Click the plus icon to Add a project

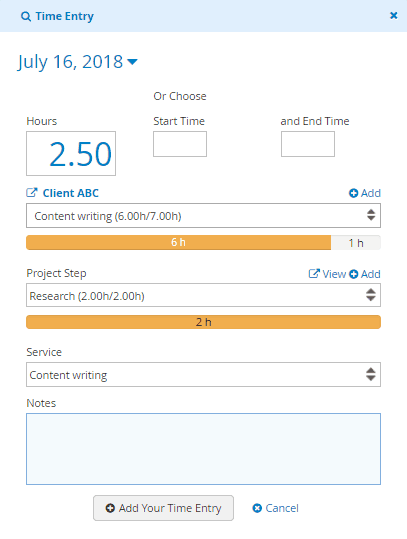click(x=353, y=193)
